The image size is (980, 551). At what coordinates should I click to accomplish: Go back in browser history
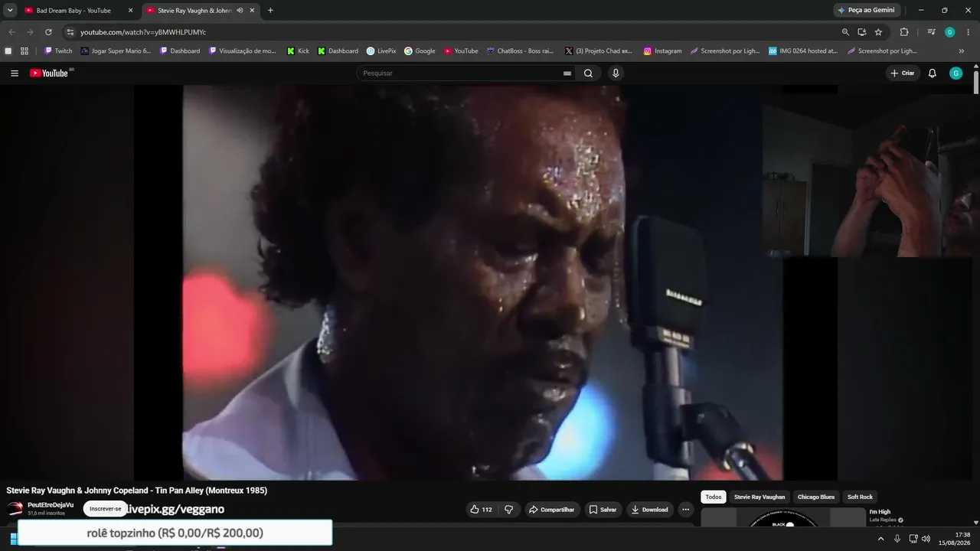(x=11, y=32)
